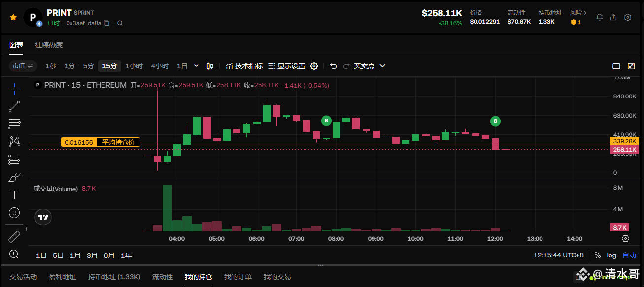Click first green B buy marker near 08:00

click(326, 120)
